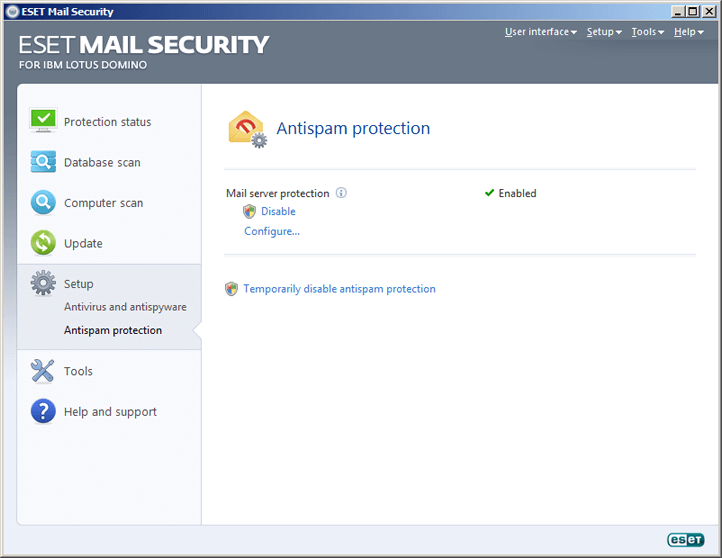Close the ESET Mail Security window
The image size is (722, 558).
(x=709, y=12)
